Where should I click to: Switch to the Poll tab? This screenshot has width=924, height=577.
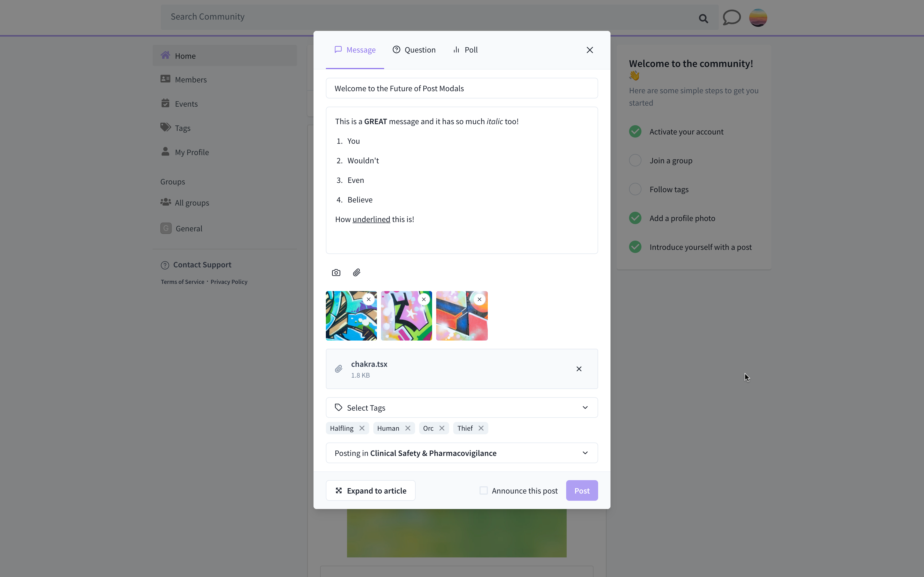coord(465,49)
